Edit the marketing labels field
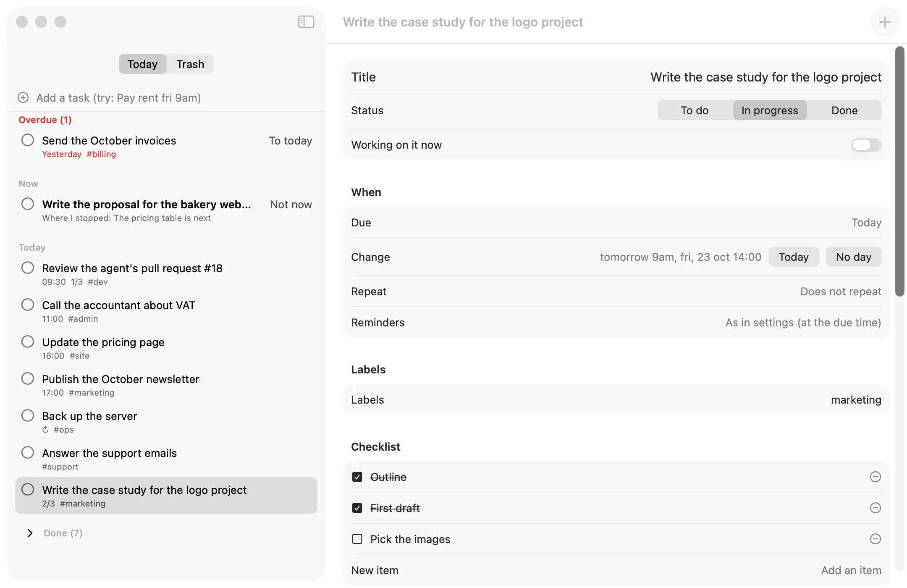 click(x=856, y=400)
